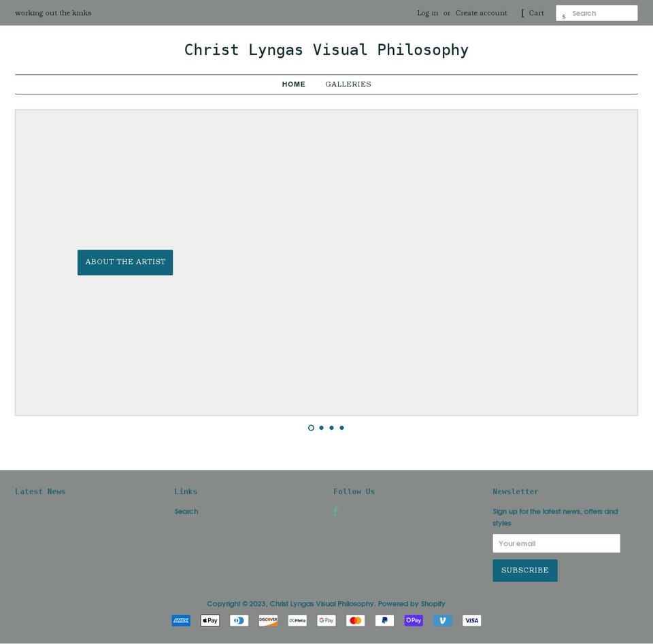Click the Discover payment icon

coord(268,620)
